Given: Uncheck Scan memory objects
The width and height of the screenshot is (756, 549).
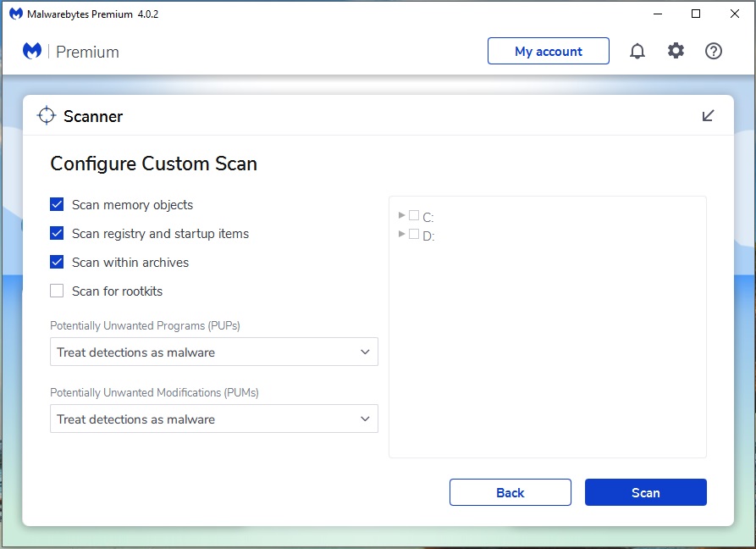Looking at the screenshot, I should click(x=57, y=204).
